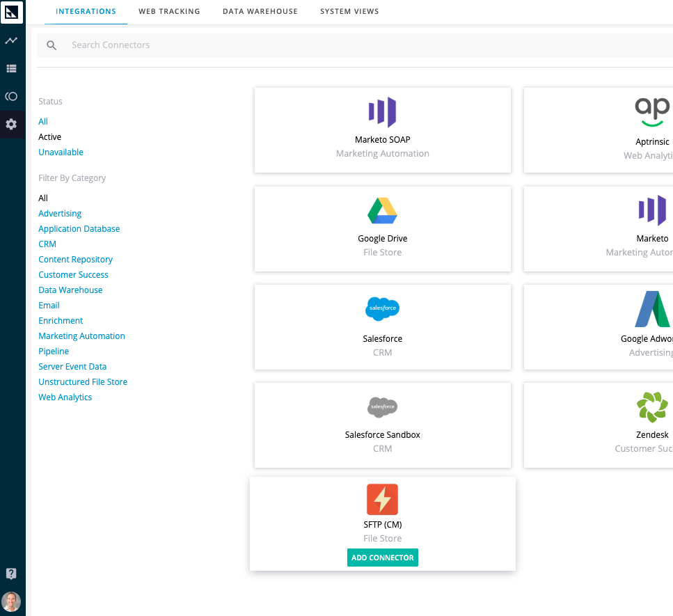Open the audiences circle sidebar icon
This screenshot has height=616, width=673.
12,97
